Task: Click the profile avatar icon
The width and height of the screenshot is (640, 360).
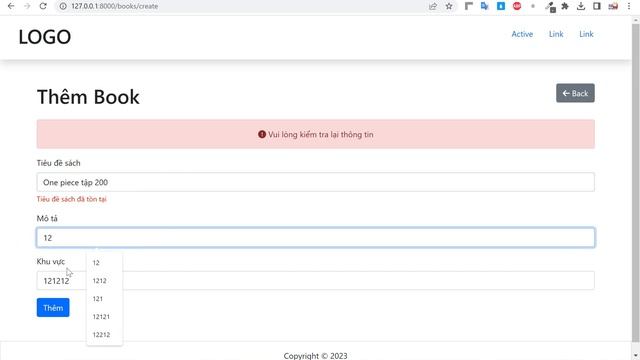Action: click(613, 6)
